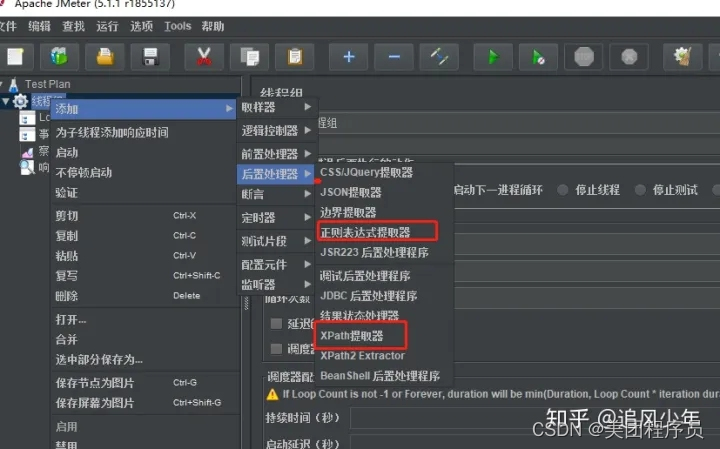
Task: Click the Toggle enable/disable icon
Action: click(x=439, y=57)
